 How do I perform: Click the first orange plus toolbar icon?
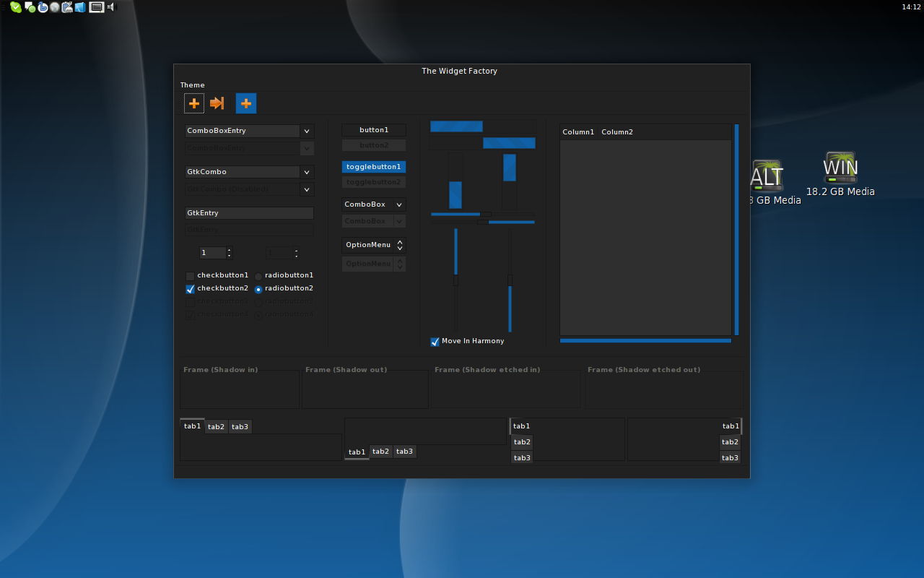click(x=193, y=103)
